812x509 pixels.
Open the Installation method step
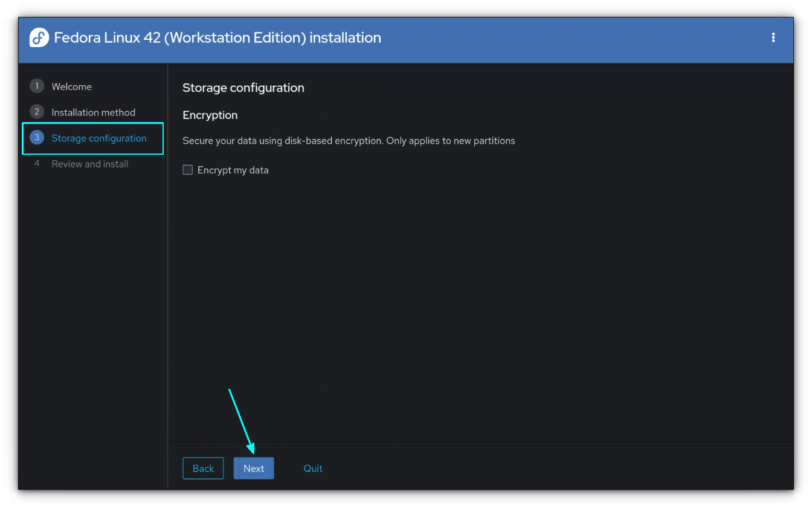pos(93,112)
